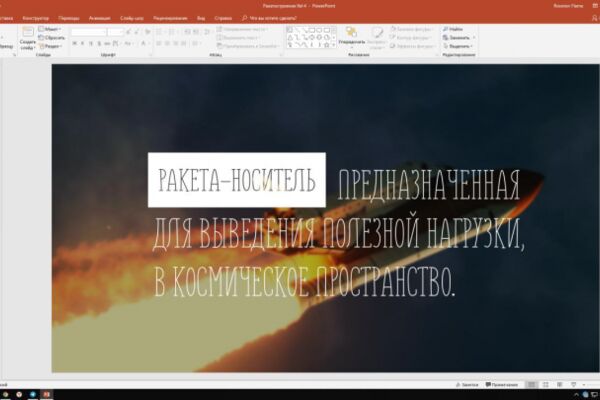This screenshot has width=600, height=400.
Task: Switch to the Анимация tab
Action: pos(99,18)
